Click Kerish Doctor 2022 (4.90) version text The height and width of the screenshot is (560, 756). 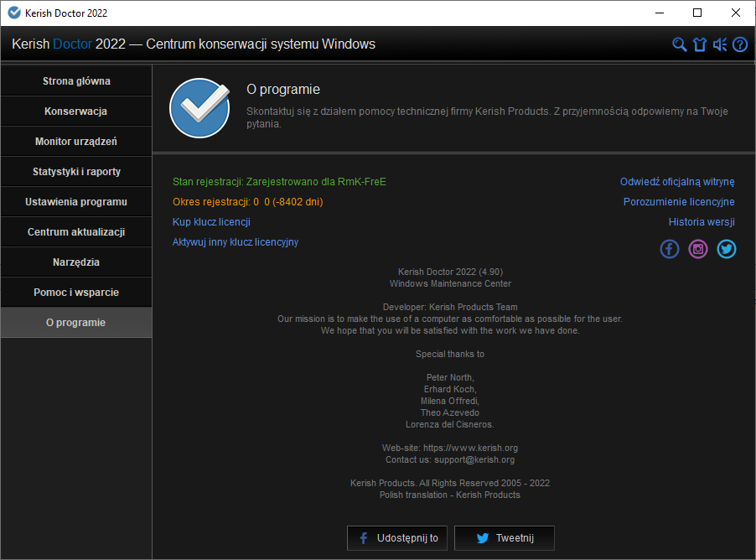pyautogui.click(x=450, y=272)
